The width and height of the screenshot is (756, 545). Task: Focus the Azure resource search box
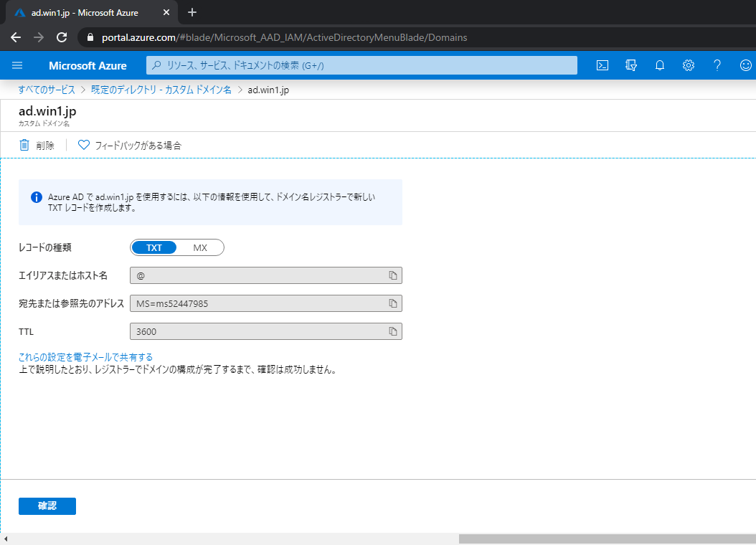point(362,65)
